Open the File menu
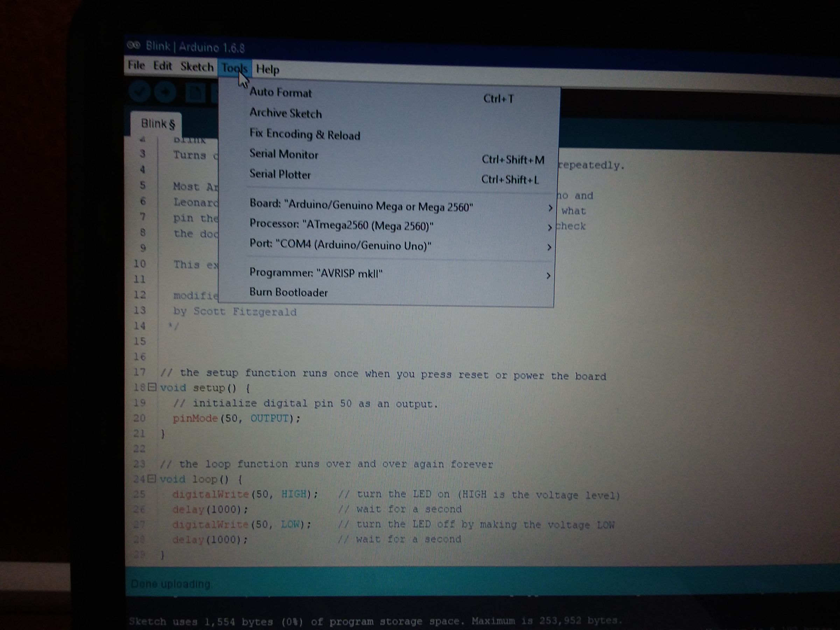 coord(137,65)
